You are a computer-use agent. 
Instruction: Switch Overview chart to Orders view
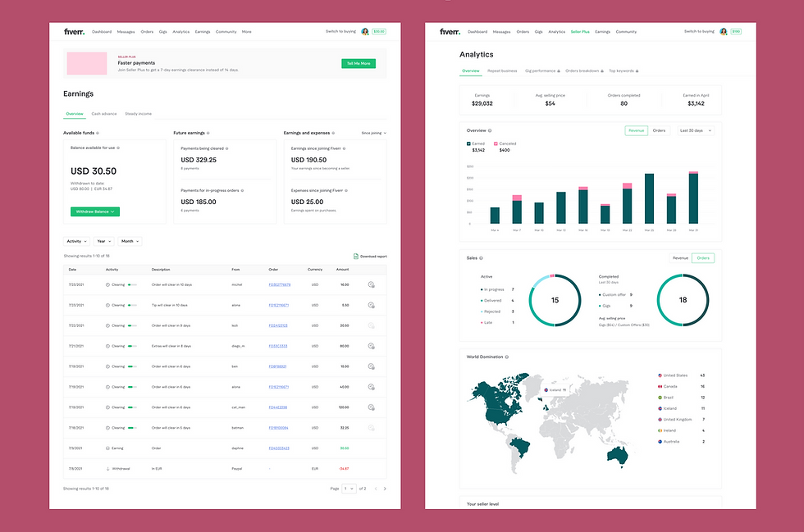tap(659, 130)
